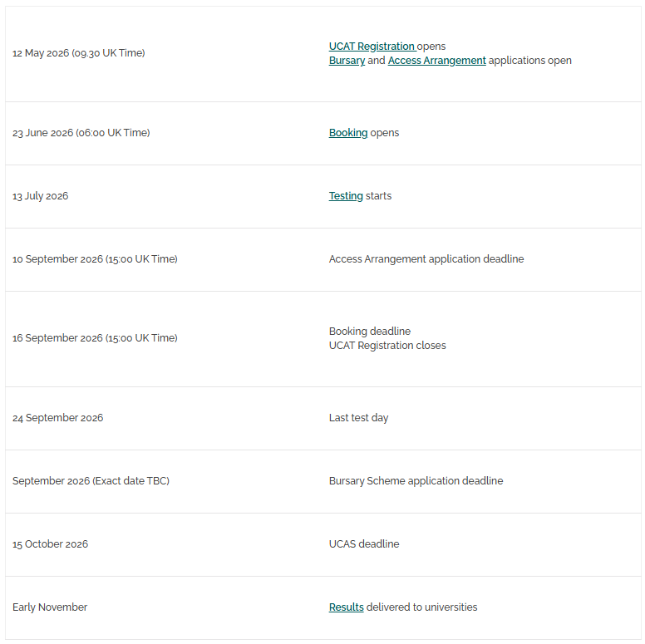Select the 16 September 2026 date cell
The image size is (645, 644).
[95, 338]
